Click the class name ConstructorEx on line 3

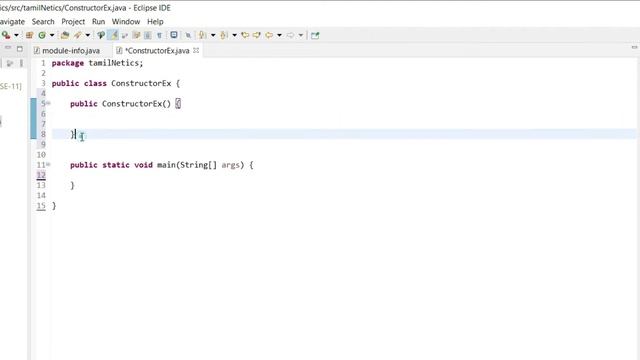(x=141, y=83)
